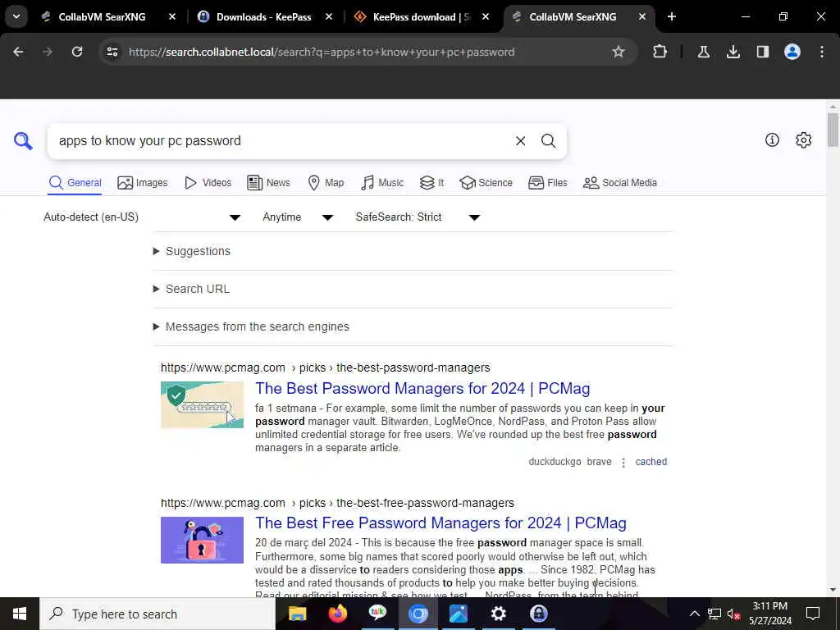This screenshot has width=840, height=630.
Task: Open KeePass lock icon in taskbar
Action: pos(538,614)
